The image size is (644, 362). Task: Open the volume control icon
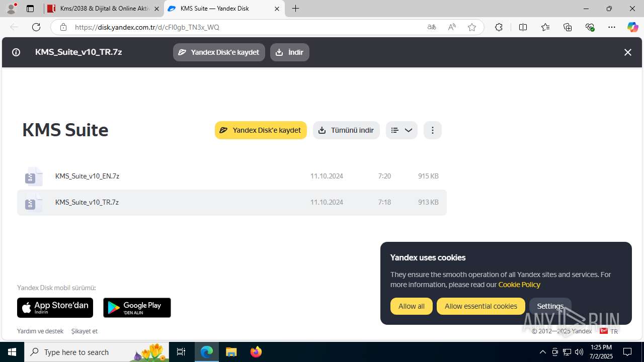(579, 352)
